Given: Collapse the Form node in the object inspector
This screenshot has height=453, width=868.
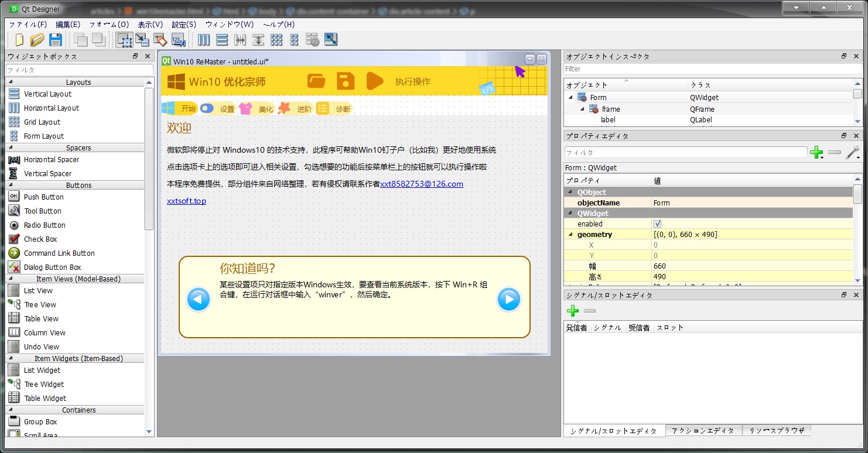Looking at the screenshot, I should pyautogui.click(x=570, y=97).
